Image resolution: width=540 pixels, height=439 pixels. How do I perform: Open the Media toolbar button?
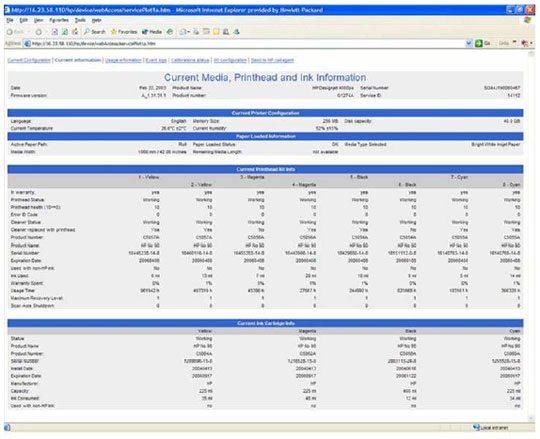(x=152, y=32)
